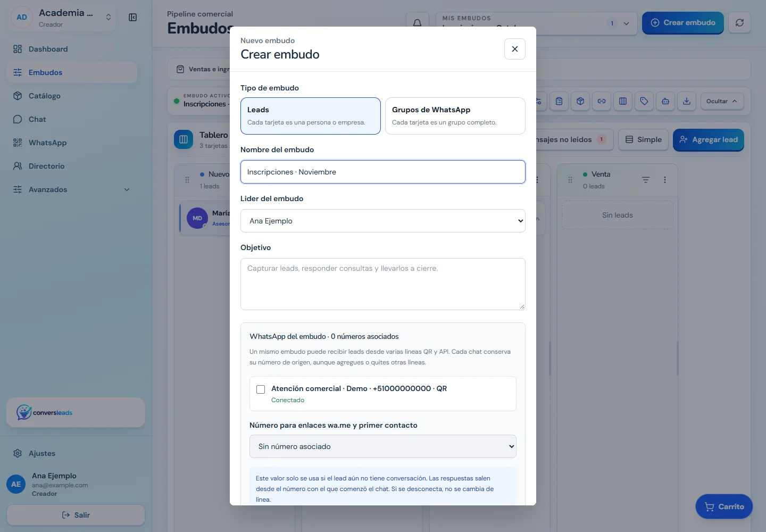Open the Venta column three-dot menu

pyautogui.click(x=665, y=180)
